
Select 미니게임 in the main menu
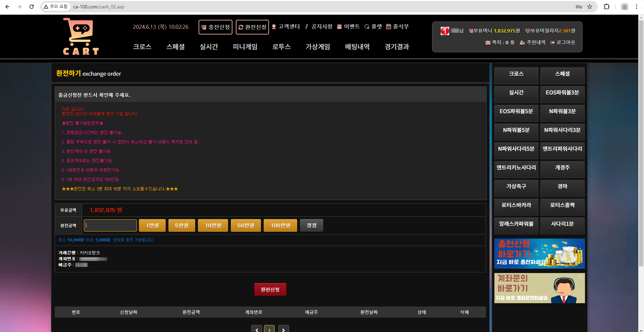(x=245, y=47)
